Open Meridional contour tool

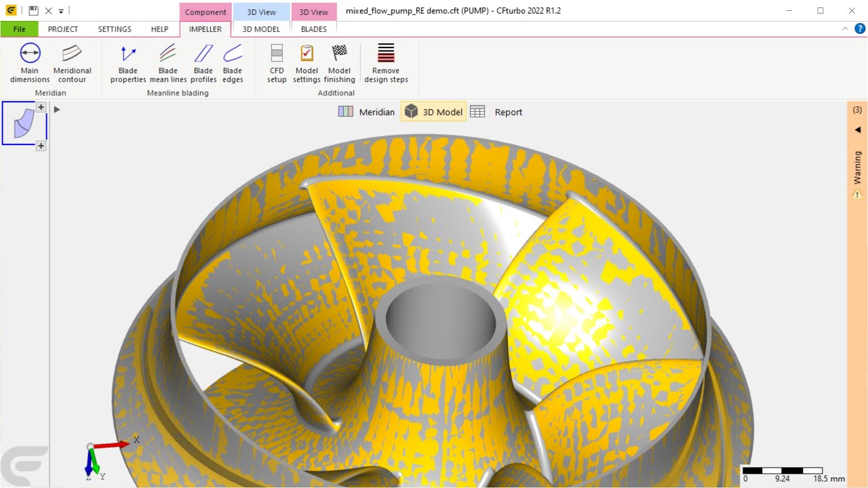72,63
